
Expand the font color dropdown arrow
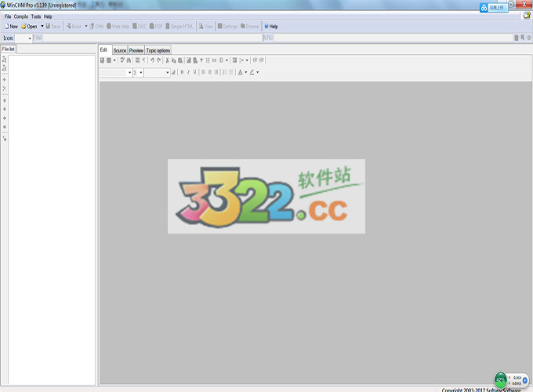pos(246,72)
